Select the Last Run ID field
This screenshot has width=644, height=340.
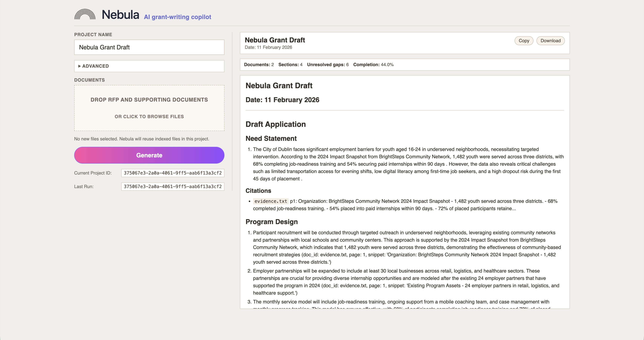172,186
